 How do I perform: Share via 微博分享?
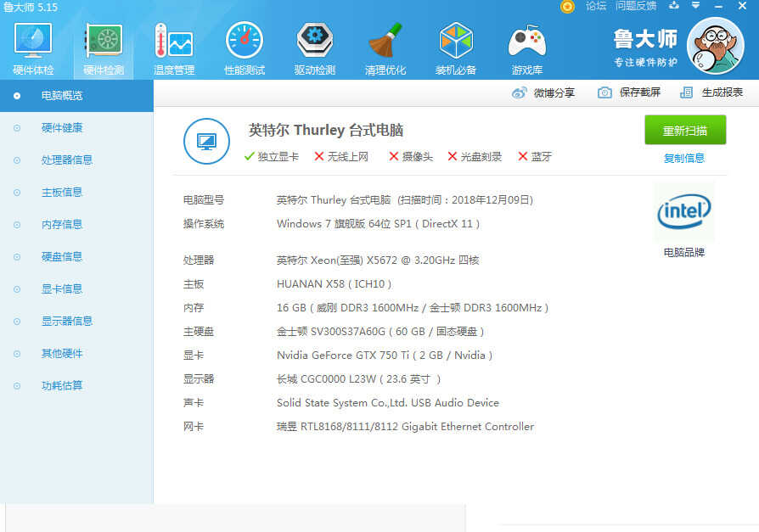(543, 92)
